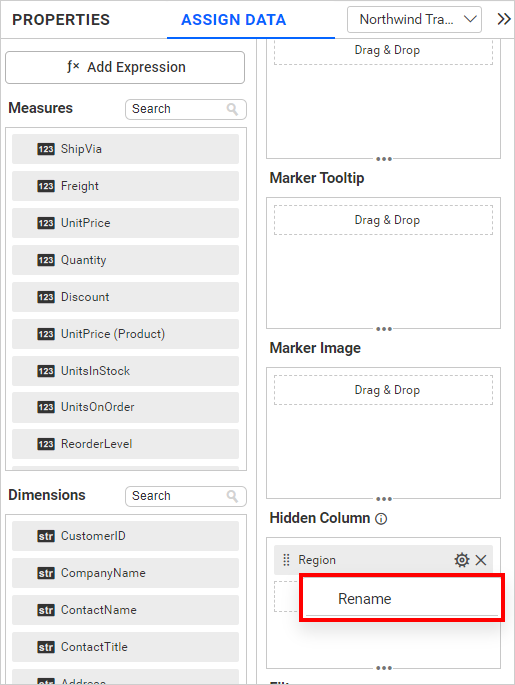Click the string type icon beside CustomerID

click(x=46, y=536)
